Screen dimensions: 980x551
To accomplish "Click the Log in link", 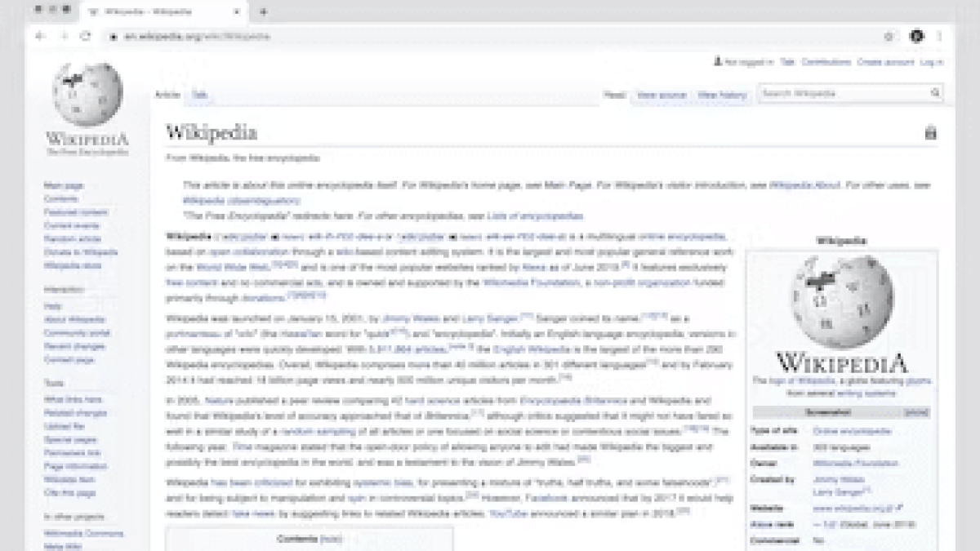I will tap(932, 62).
